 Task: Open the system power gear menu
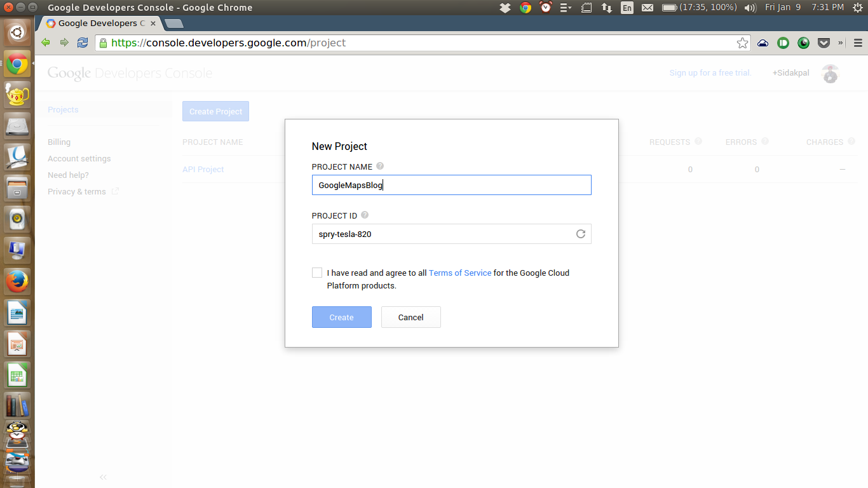[x=857, y=8]
